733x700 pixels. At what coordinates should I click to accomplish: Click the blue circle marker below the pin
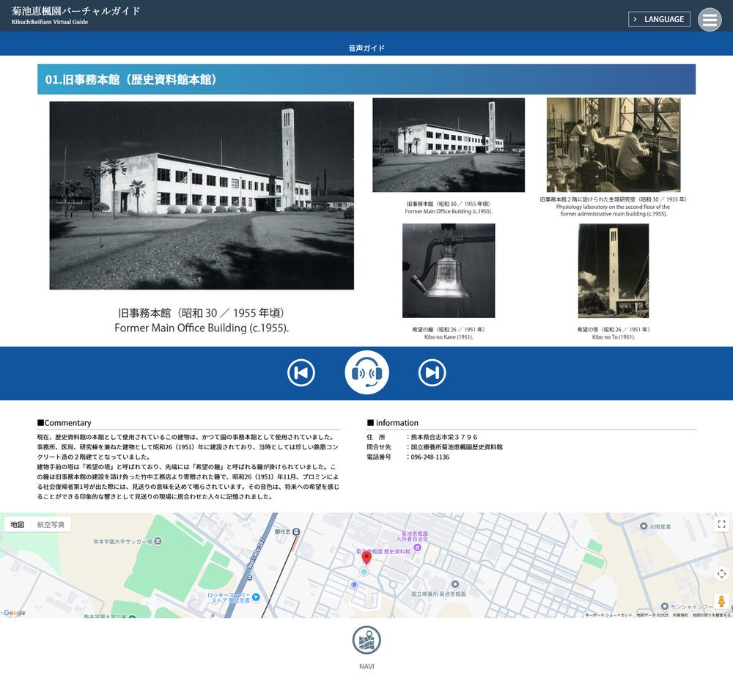point(364,572)
